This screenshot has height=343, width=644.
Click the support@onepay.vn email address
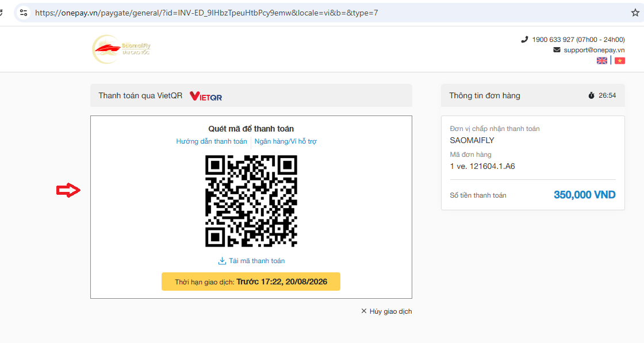(594, 49)
